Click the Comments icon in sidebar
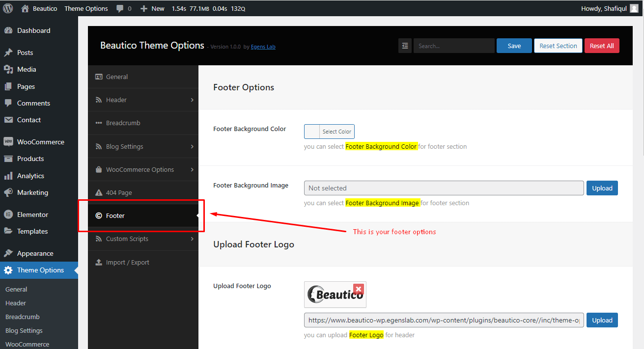Viewport: 644px width, 349px height. pos(8,103)
